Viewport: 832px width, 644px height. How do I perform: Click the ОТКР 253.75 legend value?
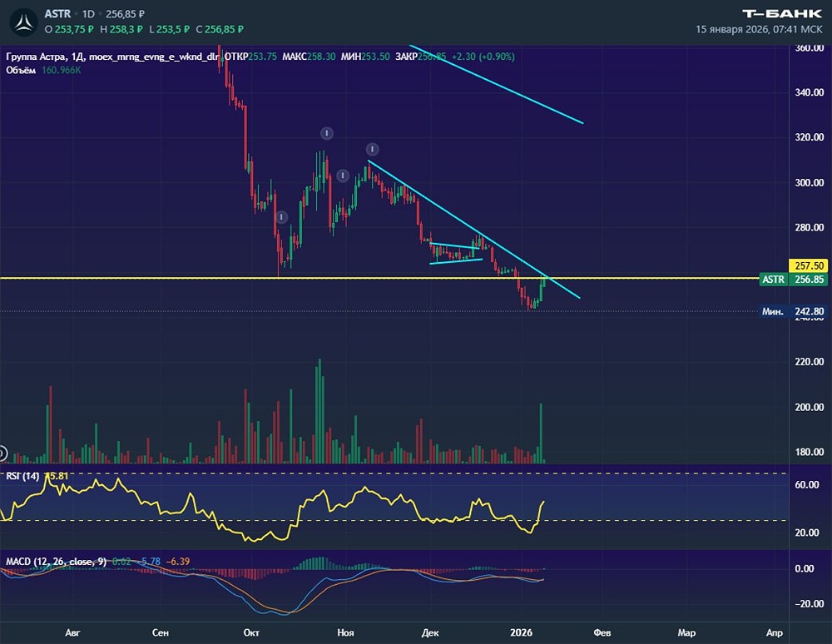point(250,57)
